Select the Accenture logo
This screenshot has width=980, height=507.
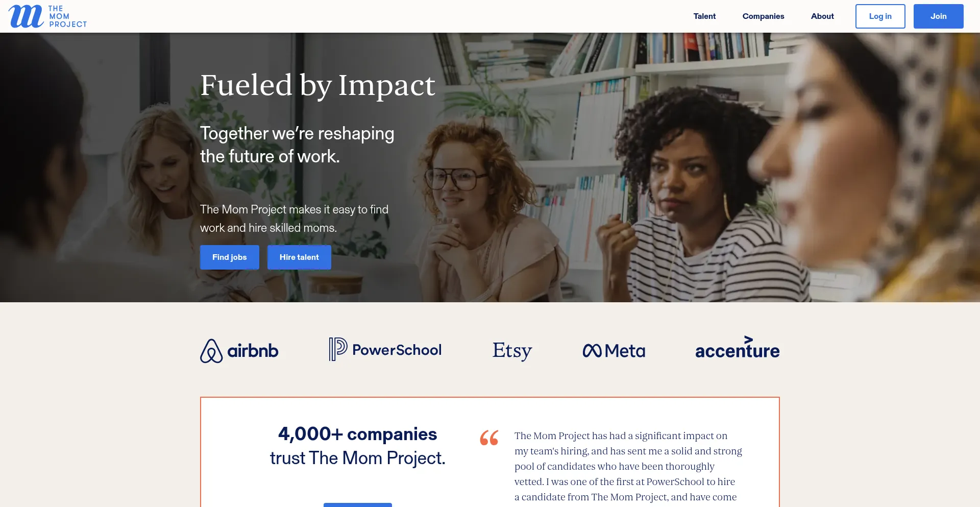tap(737, 349)
